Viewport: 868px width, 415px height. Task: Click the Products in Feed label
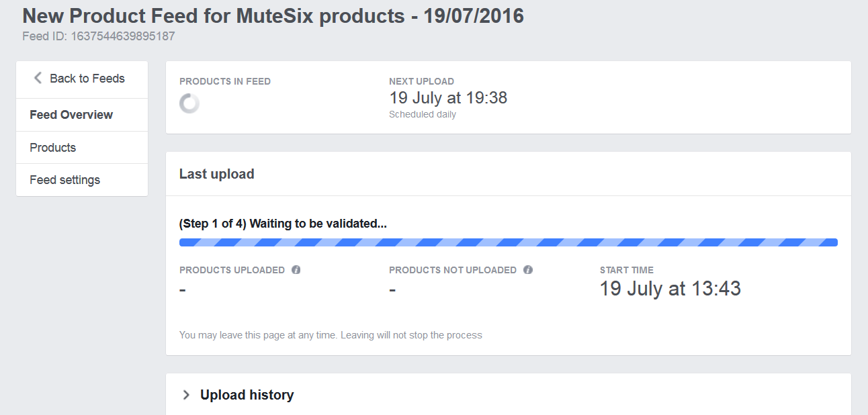pos(225,81)
